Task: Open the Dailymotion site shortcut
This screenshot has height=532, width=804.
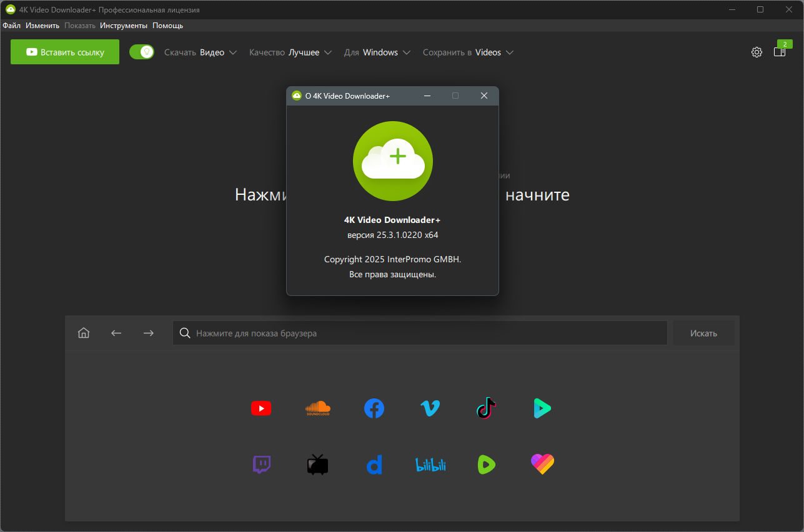Action: click(374, 465)
